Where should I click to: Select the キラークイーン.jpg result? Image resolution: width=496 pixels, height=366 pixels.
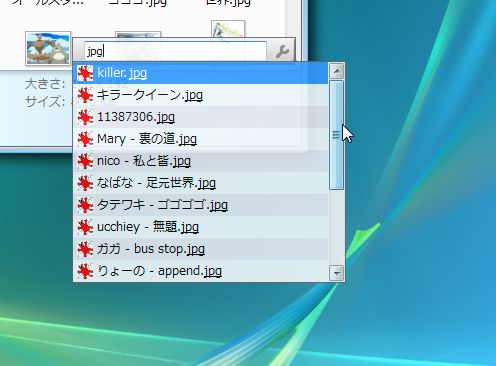(201, 95)
